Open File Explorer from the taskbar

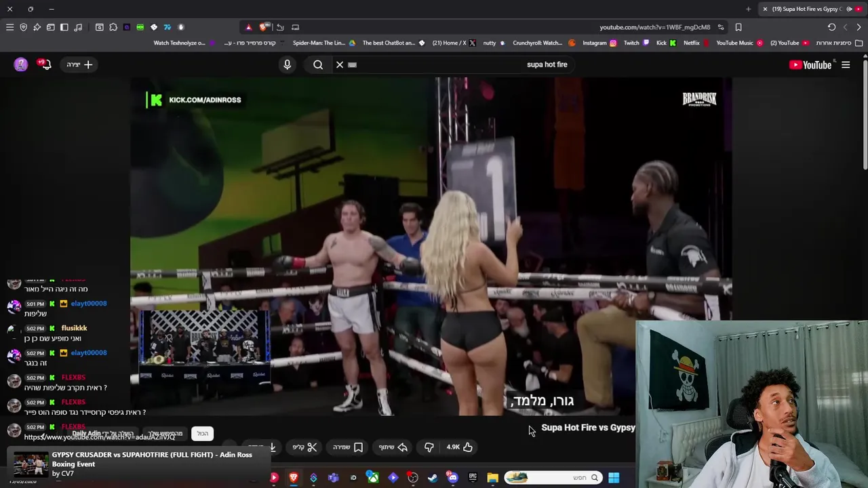493,478
